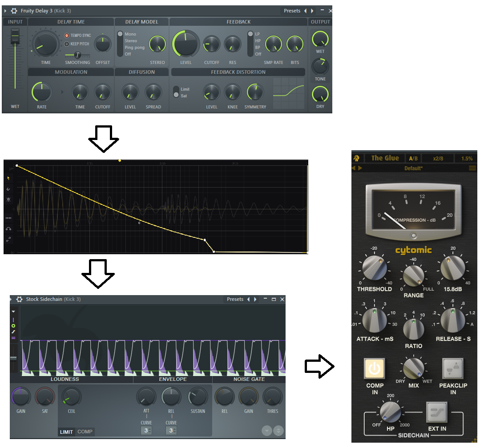Image resolution: width=492 pixels, height=448 pixels.
Task: Click the FEEDBACK LEVEL knob
Action: (x=186, y=44)
